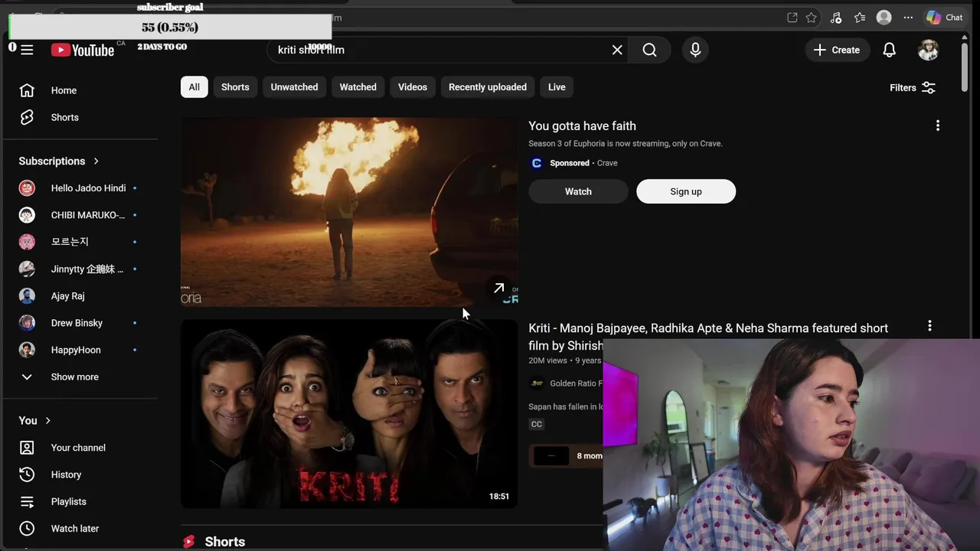
Task: Go to YouTube home via the logo
Action: [x=83, y=50]
